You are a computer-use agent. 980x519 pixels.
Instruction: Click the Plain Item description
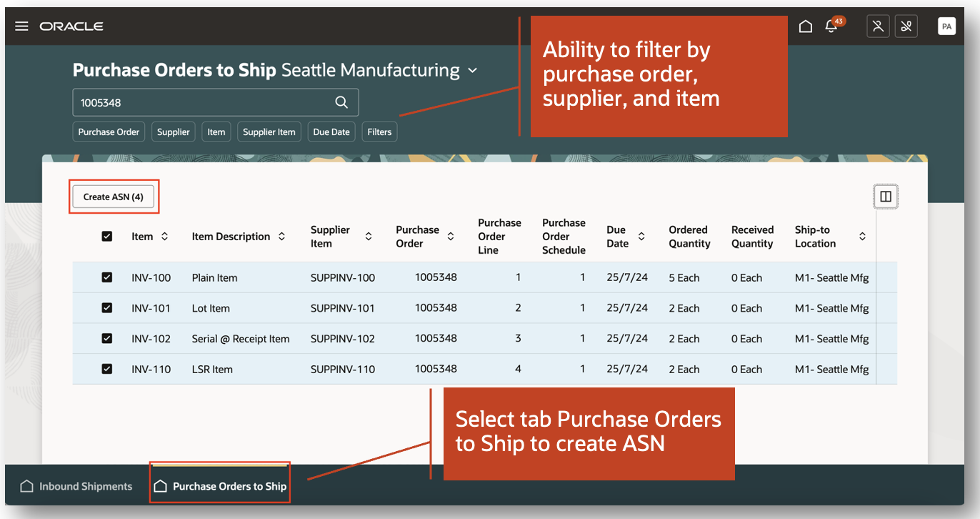(x=215, y=277)
